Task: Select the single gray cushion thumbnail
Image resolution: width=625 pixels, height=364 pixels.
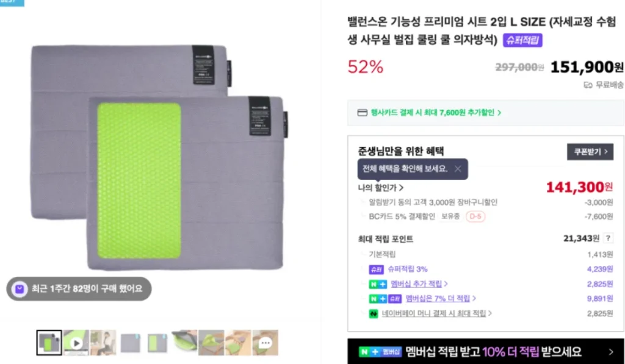Action: [x=131, y=343]
